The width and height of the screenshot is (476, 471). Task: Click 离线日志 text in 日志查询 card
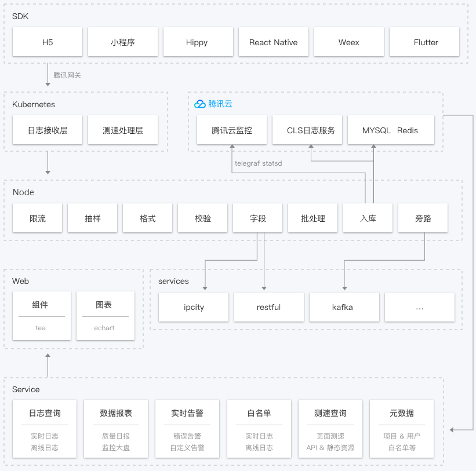(45, 448)
